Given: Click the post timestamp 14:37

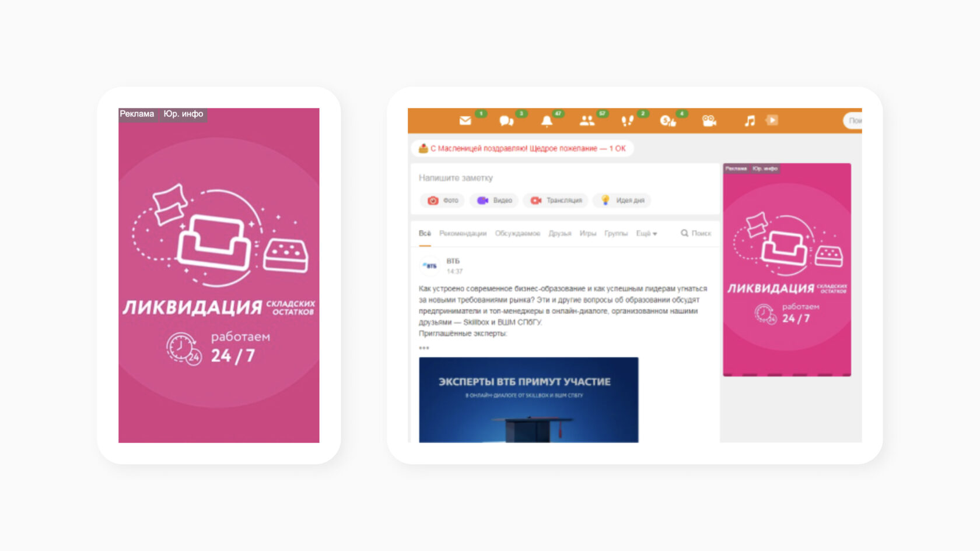Looking at the screenshot, I should (x=454, y=271).
